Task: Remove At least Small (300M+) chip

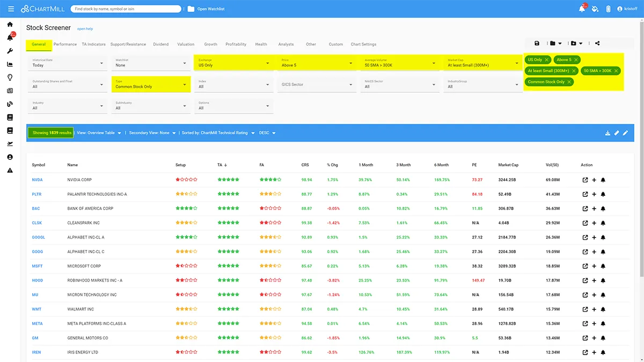Action: click(574, 71)
